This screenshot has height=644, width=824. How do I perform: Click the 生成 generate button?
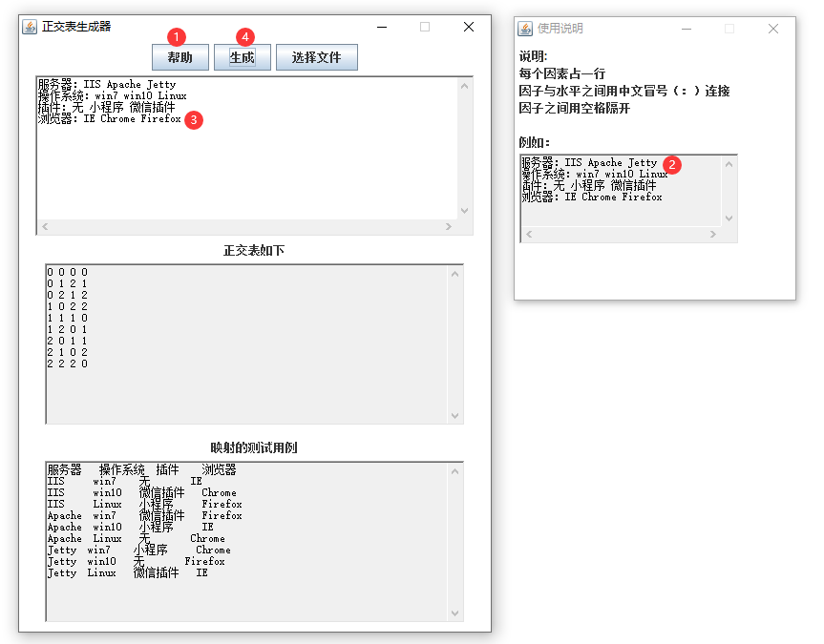coord(242,57)
